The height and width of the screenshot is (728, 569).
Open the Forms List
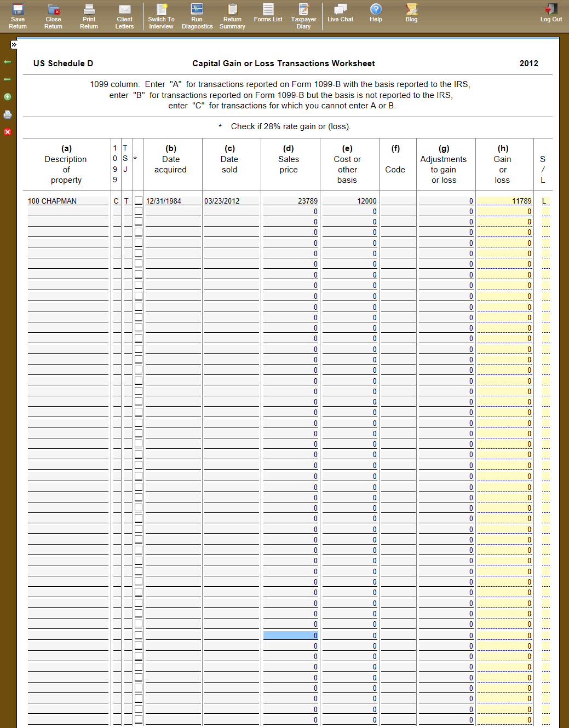pyautogui.click(x=268, y=13)
